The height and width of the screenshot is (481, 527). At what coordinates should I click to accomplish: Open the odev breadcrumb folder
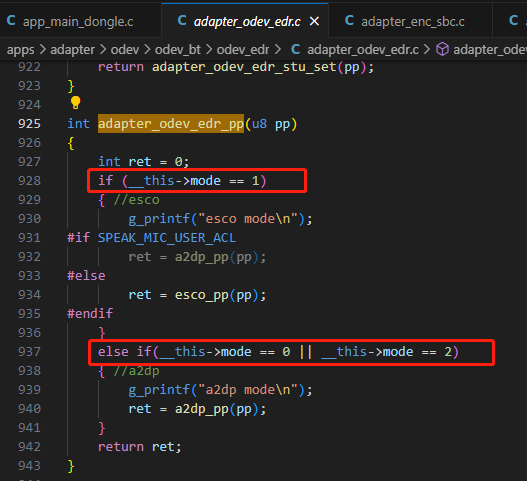point(125,50)
